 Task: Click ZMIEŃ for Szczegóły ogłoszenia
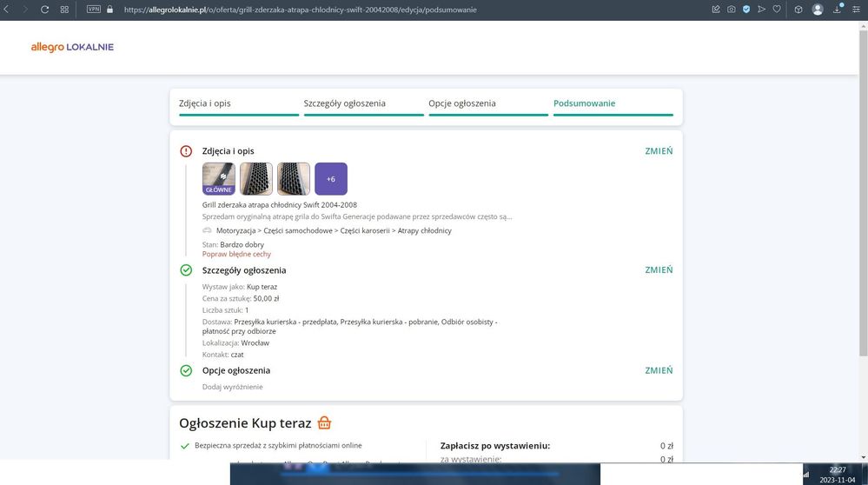pyautogui.click(x=659, y=269)
